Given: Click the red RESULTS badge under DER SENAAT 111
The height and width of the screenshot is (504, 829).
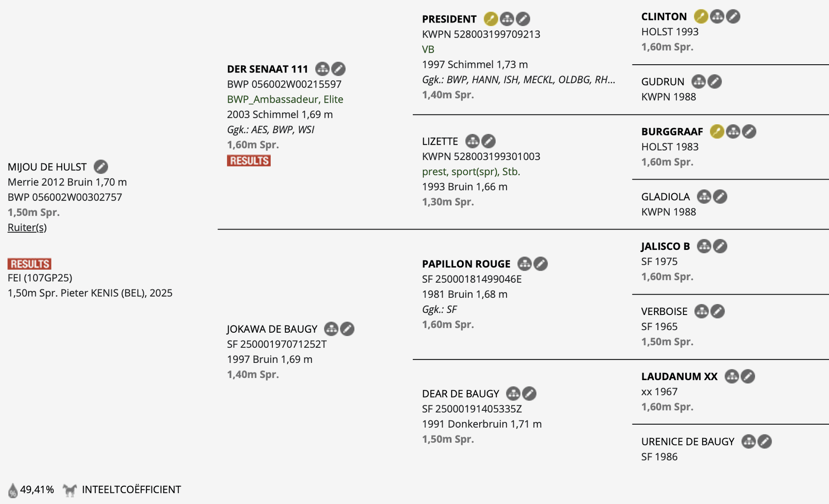Looking at the screenshot, I should click(249, 161).
